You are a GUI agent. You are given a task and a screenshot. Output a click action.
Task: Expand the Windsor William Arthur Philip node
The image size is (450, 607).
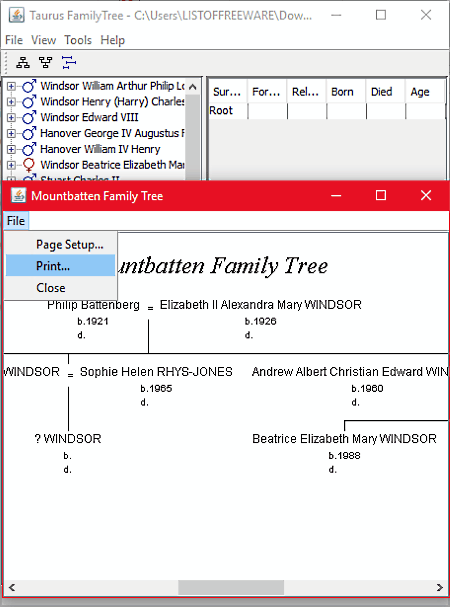[11, 86]
